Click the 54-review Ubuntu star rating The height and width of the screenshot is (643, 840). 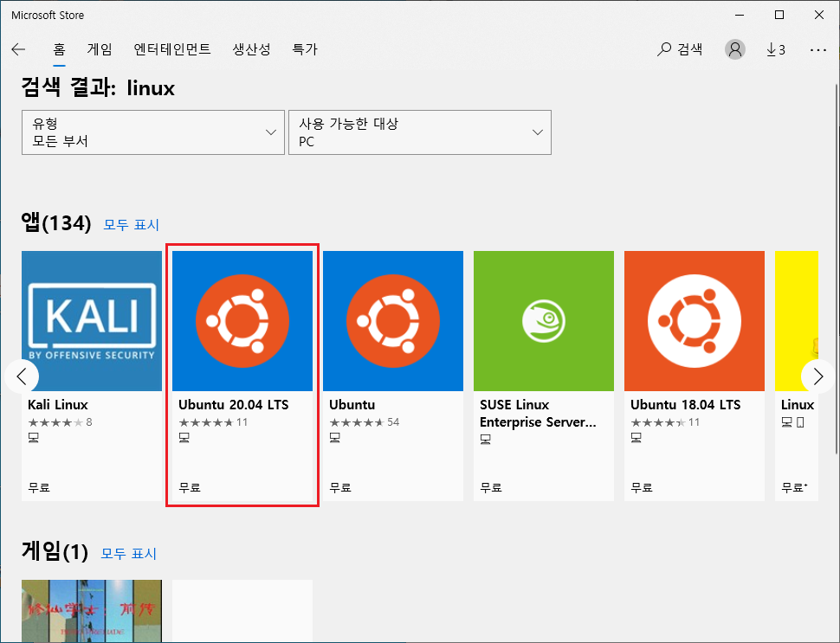click(x=357, y=422)
